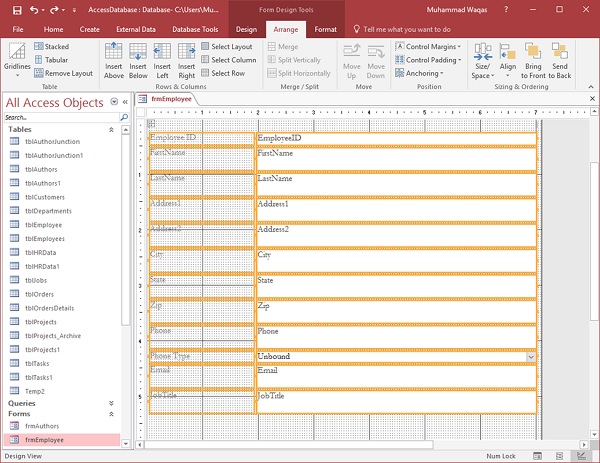Viewport: 600px width, 463px height.
Task: Open the Phone Type combo box arrow
Action: point(530,356)
